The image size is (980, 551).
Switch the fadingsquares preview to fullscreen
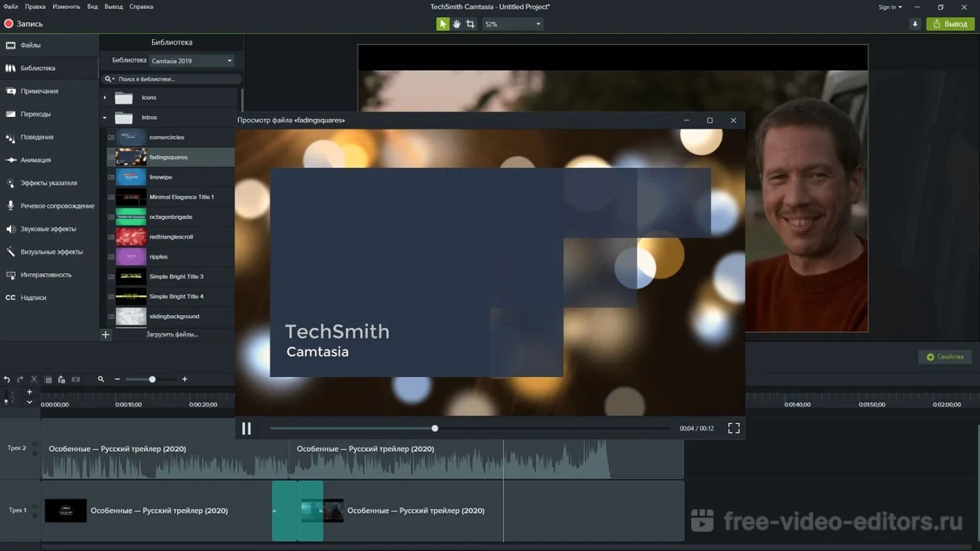coord(734,428)
